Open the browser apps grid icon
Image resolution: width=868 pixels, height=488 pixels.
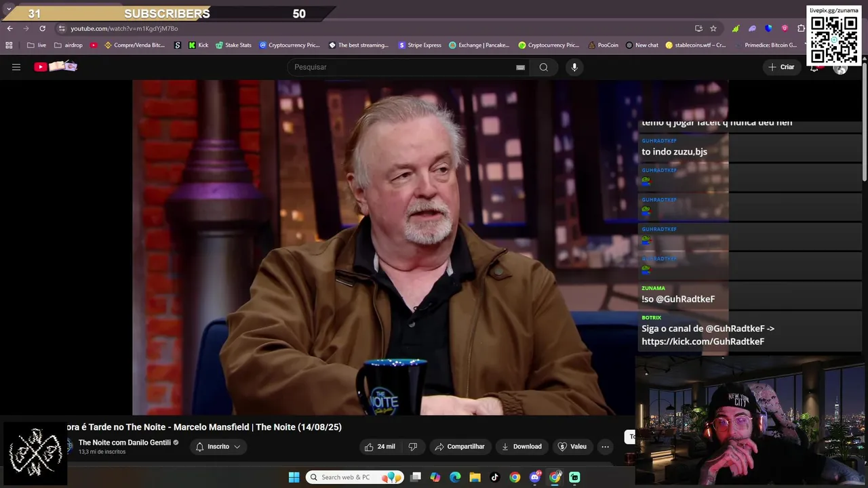click(9, 45)
